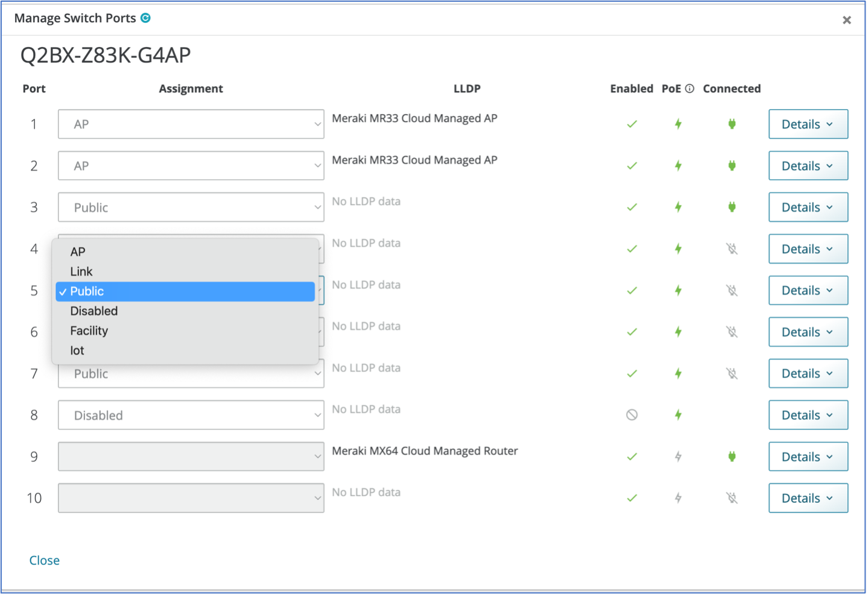
Task: Click the disconnected plug icon for port 4
Action: coord(732,249)
